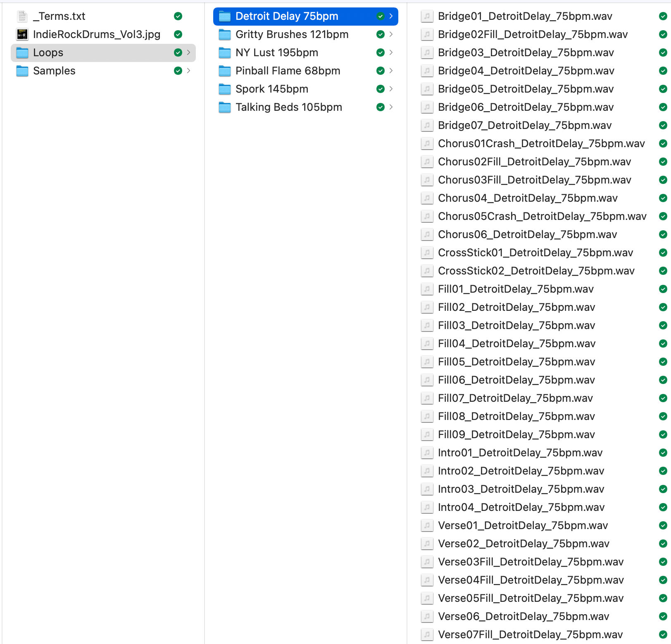
Task: Select Chorus06_DetroitDelay_75bpm.wav file name
Action: (x=527, y=234)
